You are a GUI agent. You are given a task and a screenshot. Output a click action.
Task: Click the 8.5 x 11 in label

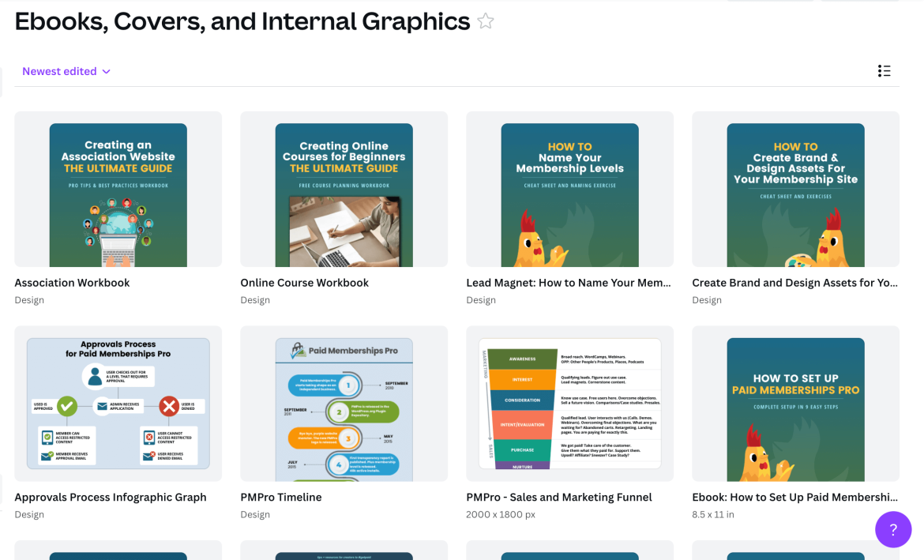coord(713,514)
